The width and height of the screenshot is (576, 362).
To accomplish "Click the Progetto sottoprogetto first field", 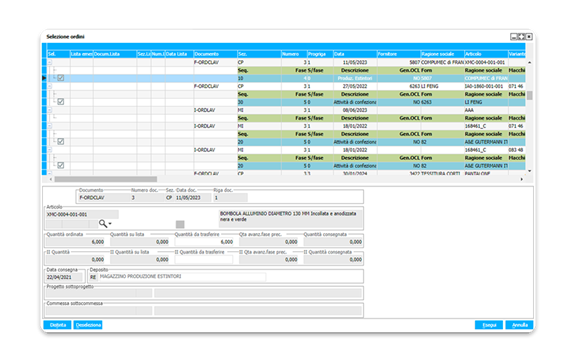I will [x=91, y=293].
